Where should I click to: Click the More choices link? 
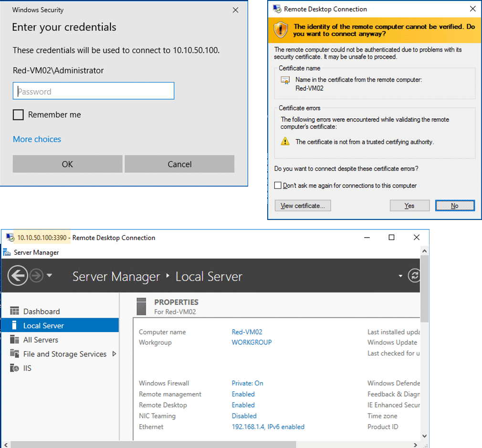click(37, 139)
